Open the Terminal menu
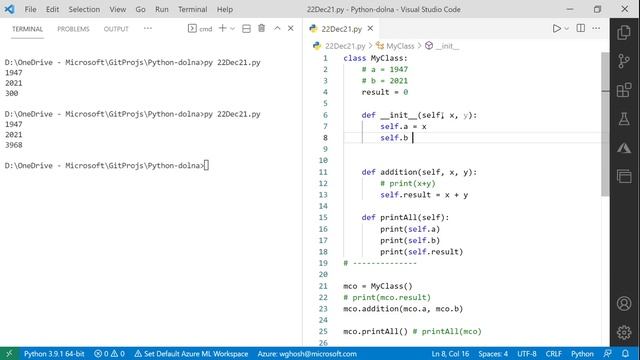This screenshot has width=640, height=360. click(x=193, y=9)
